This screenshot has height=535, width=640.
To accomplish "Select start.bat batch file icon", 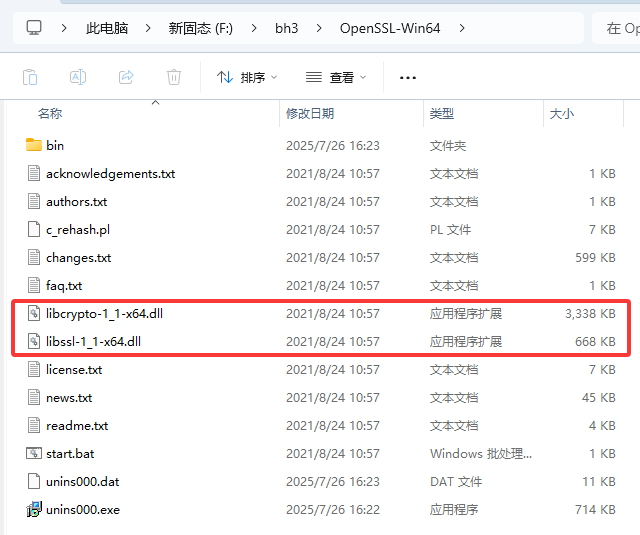I will (x=34, y=453).
